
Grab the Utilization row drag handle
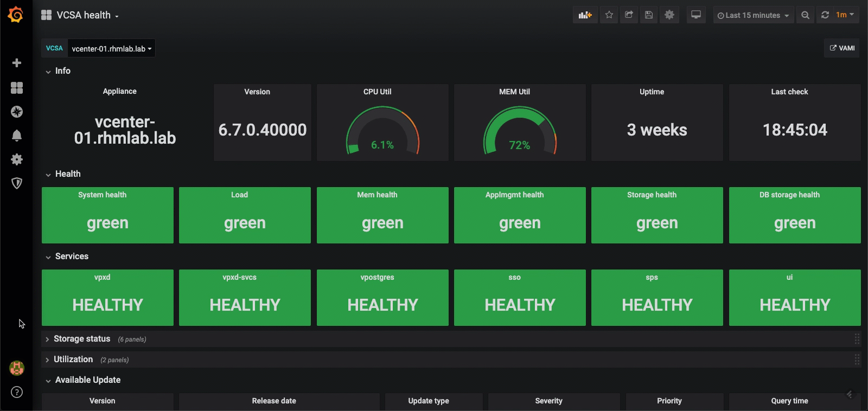point(857,359)
